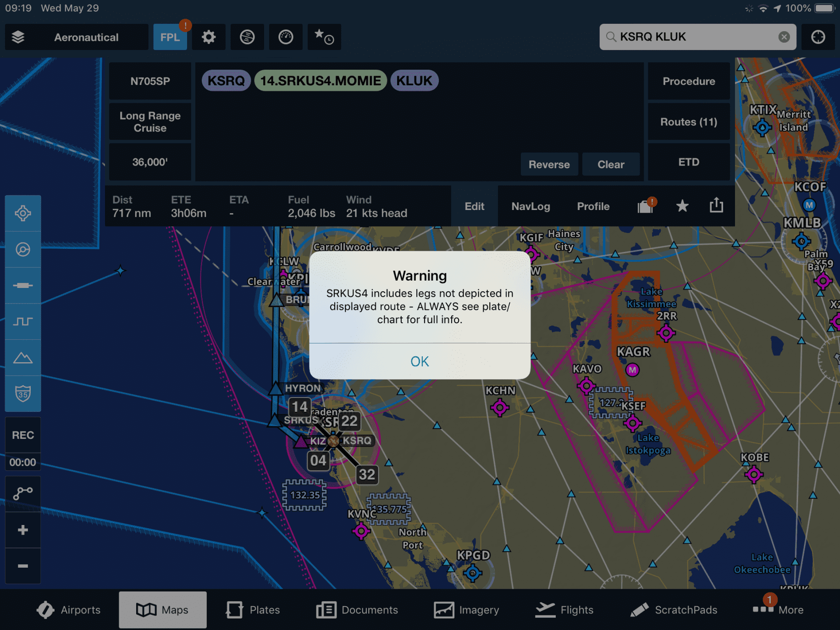The width and height of the screenshot is (840, 630).
Task: Favorite the route with the star toggle
Action: click(x=682, y=206)
